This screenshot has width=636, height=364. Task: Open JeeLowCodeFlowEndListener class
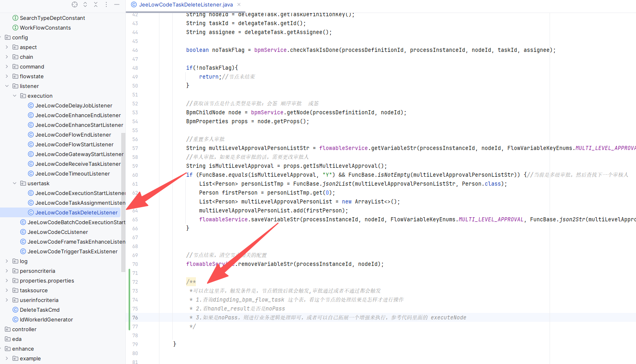coord(73,135)
